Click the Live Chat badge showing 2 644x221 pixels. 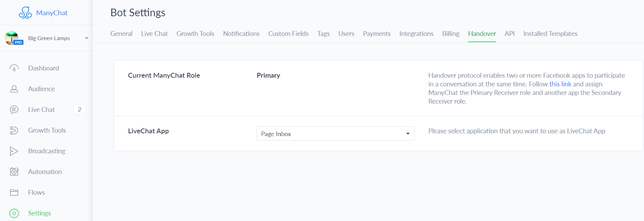coord(79,110)
